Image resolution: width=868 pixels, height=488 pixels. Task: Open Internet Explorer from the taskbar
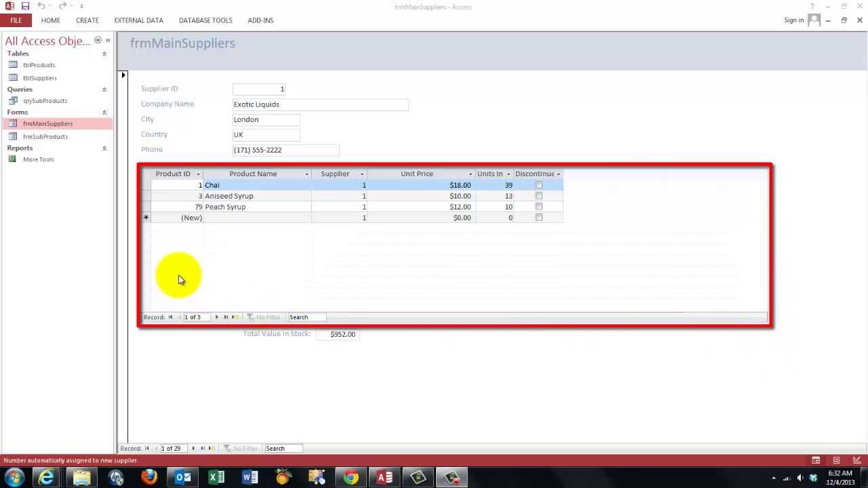click(47, 478)
